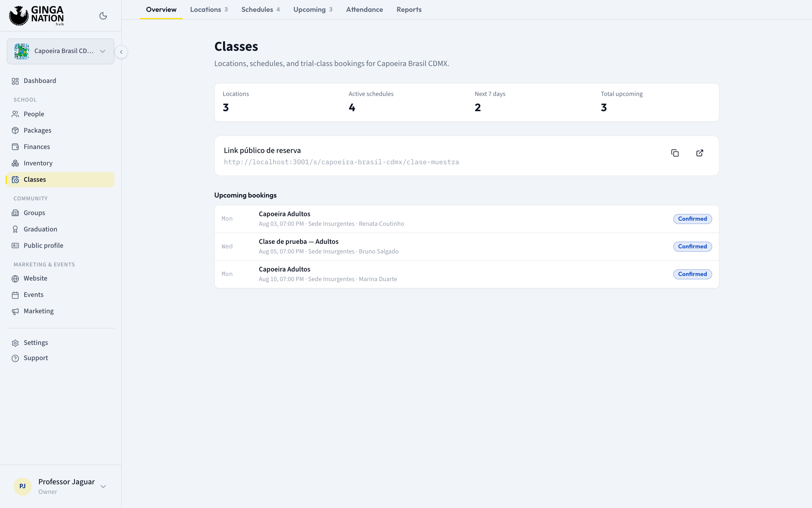Click the People icon in sidebar
The image size is (812, 508).
pyautogui.click(x=15, y=114)
